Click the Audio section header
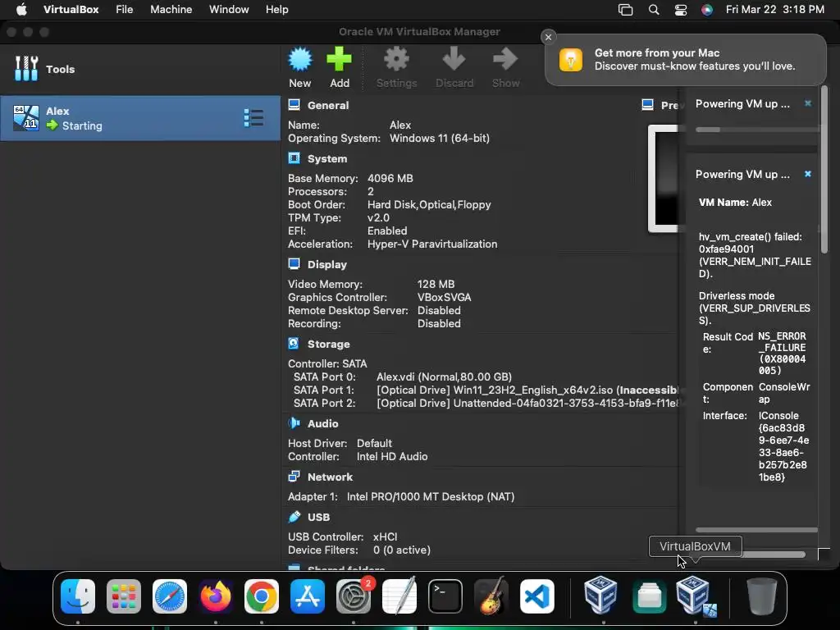 click(322, 424)
